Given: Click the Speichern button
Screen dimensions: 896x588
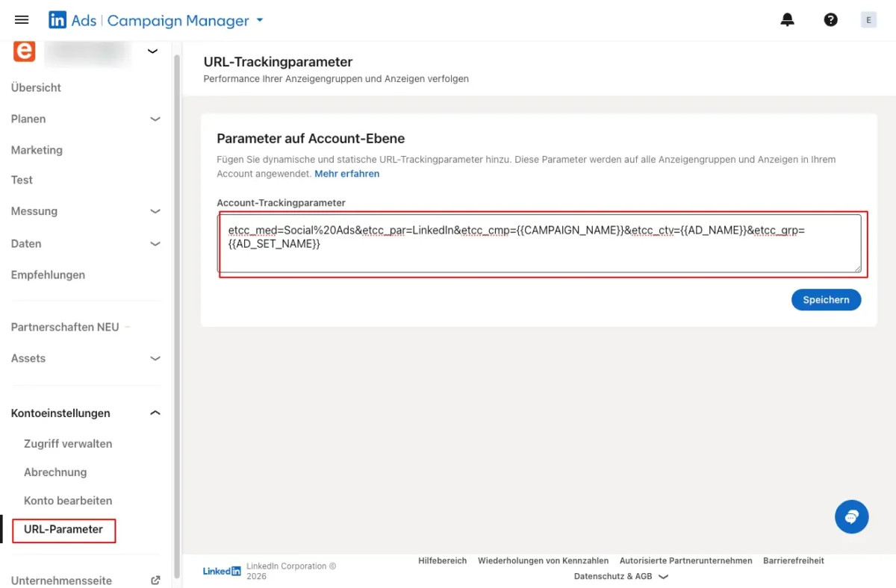Looking at the screenshot, I should tap(826, 299).
